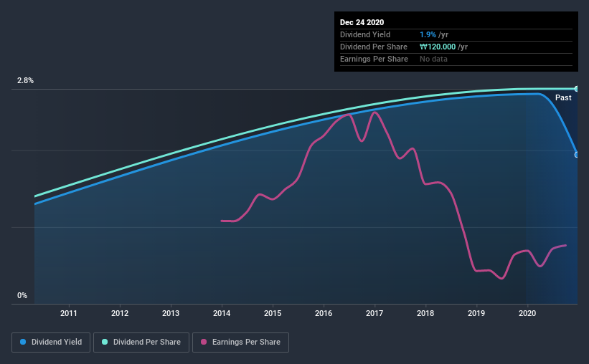Click the 'Past' label on the chart
Viewport: 589px width, 364px height.
pos(563,97)
